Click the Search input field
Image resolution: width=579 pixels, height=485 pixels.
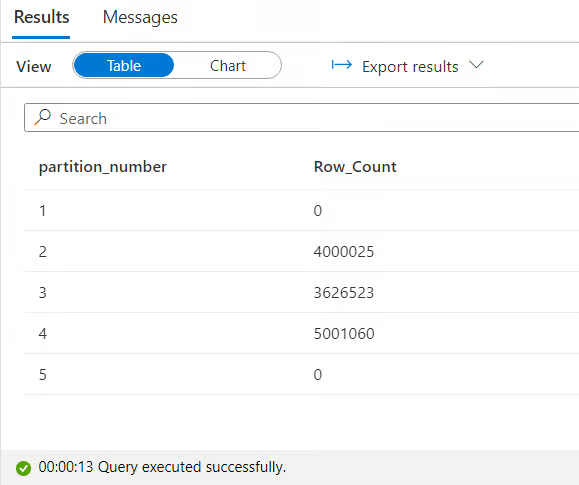[301, 118]
